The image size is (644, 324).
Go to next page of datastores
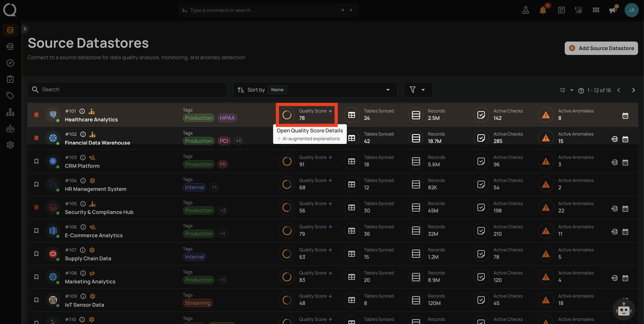click(x=633, y=90)
